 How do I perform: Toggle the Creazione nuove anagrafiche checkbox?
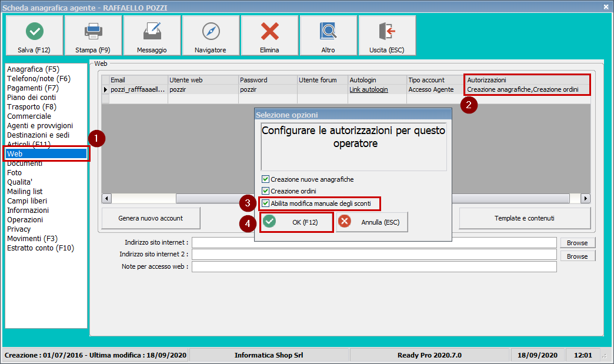(x=265, y=179)
